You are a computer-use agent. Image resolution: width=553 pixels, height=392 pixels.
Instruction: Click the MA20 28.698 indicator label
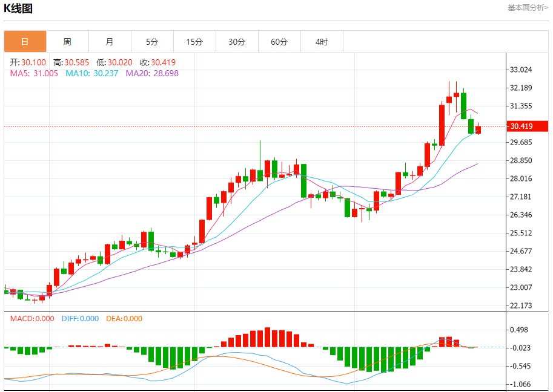[x=152, y=73]
